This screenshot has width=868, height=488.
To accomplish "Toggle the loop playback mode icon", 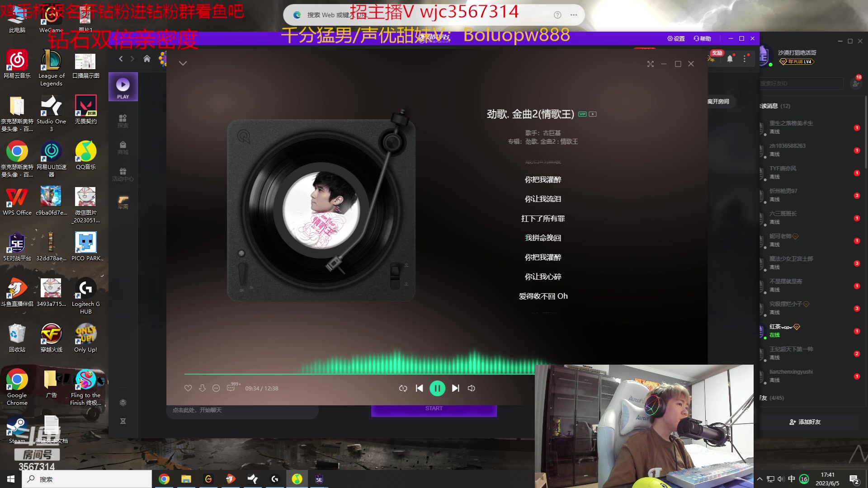I will pos(403,388).
